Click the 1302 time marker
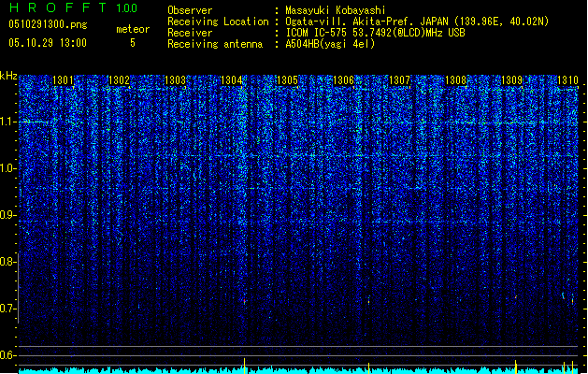The height and width of the screenshot is (374, 588). tap(119, 80)
